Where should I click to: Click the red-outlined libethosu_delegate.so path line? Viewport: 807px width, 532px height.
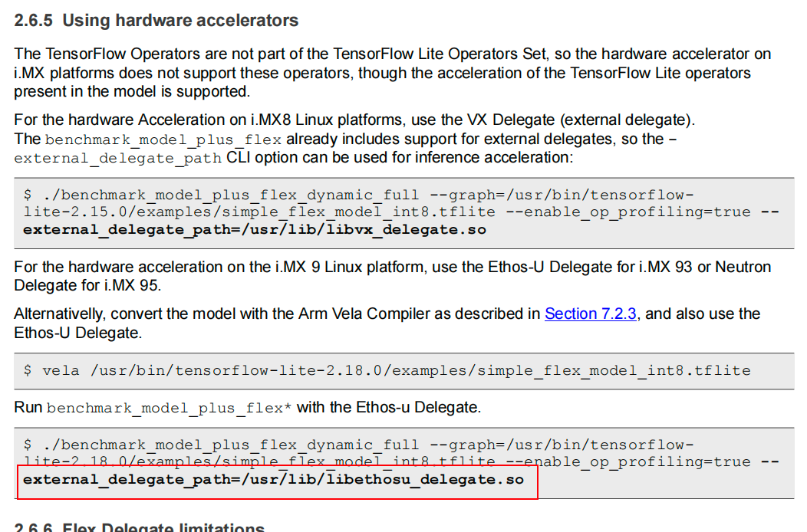[273, 479]
